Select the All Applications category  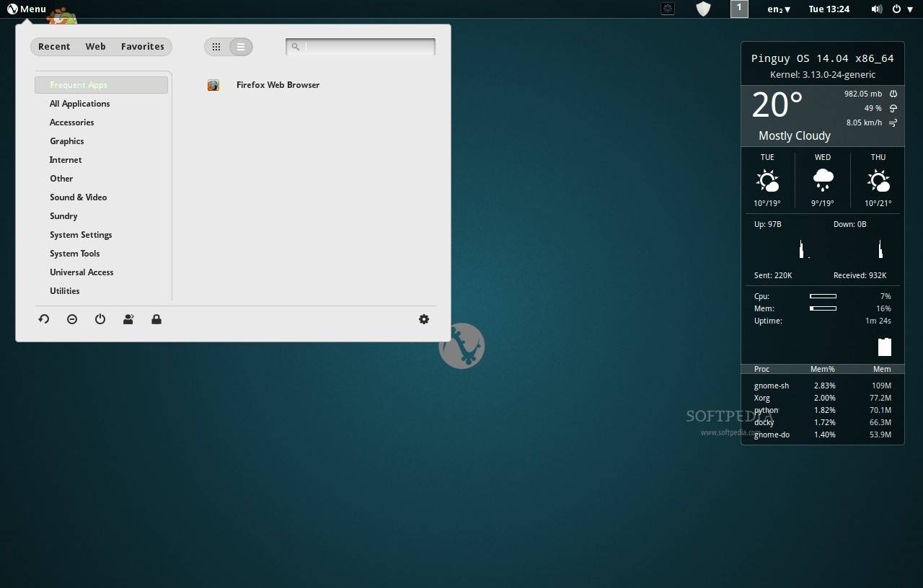click(79, 104)
